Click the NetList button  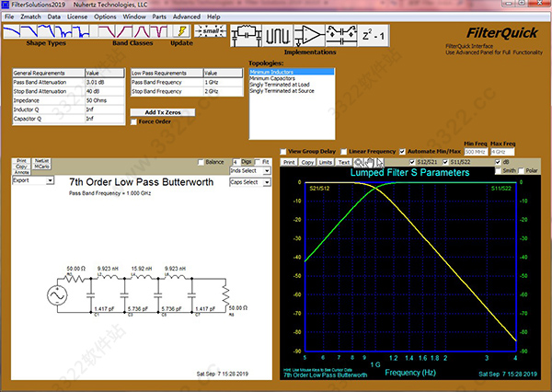pyautogui.click(x=41, y=161)
